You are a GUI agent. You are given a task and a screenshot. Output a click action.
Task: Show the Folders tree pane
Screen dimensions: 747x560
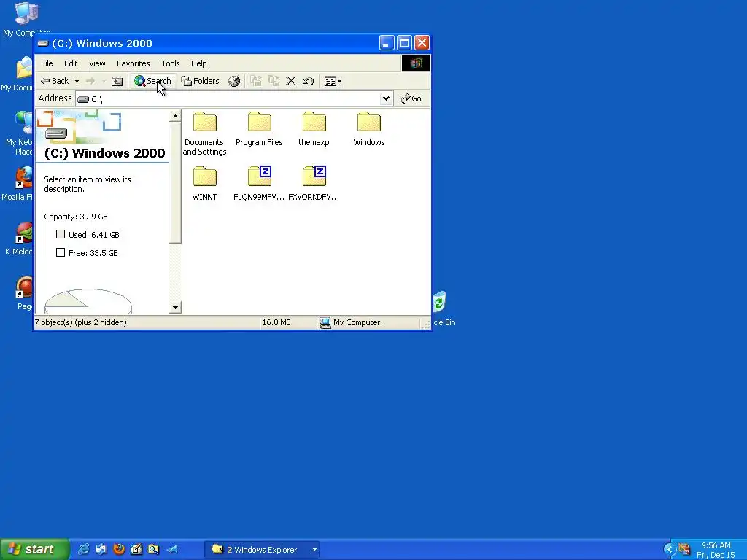[200, 81]
